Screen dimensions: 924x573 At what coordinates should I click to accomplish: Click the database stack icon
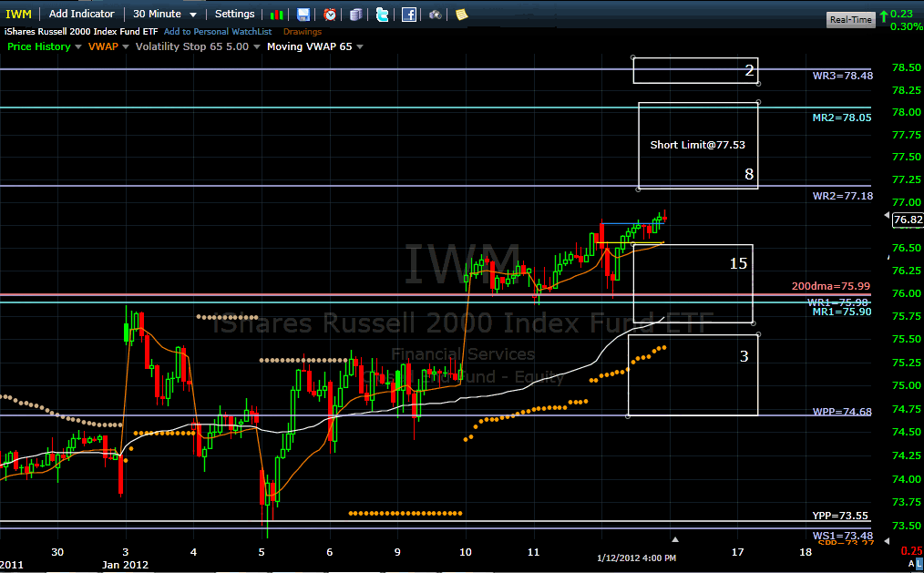355,15
